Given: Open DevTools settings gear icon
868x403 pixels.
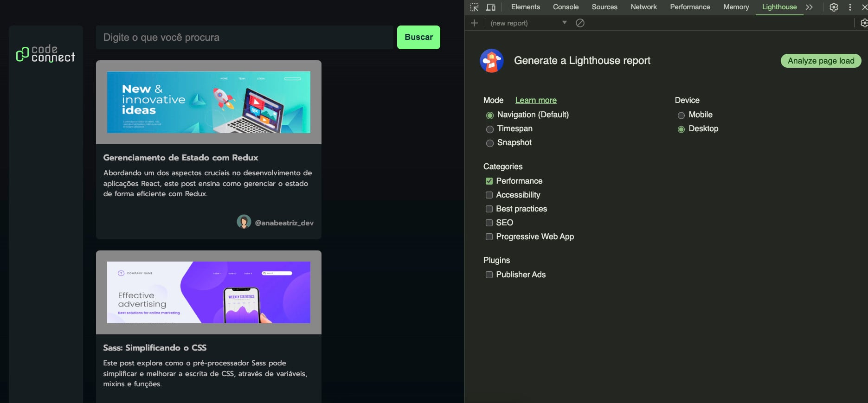Looking at the screenshot, I should (x=834, y=7).
